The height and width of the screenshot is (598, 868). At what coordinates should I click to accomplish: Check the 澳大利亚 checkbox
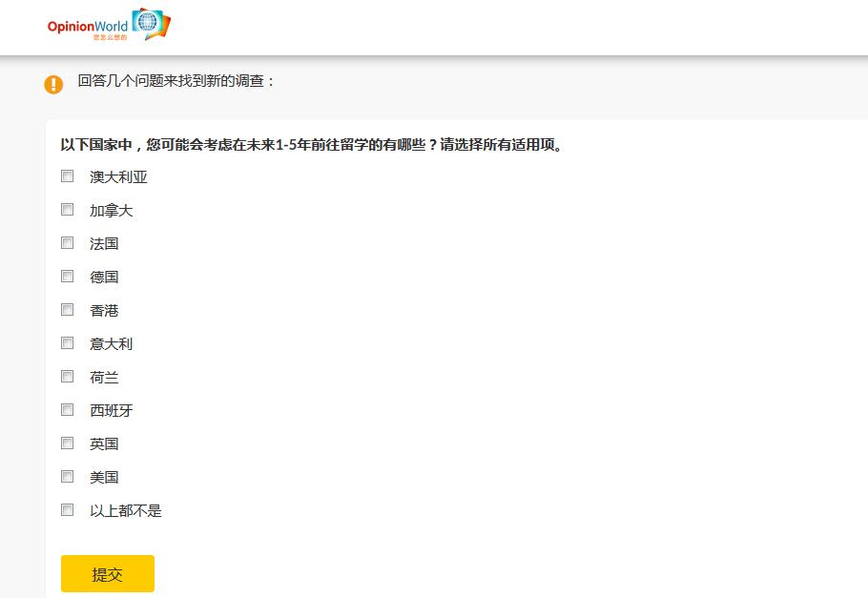click(x=67, y=175)
